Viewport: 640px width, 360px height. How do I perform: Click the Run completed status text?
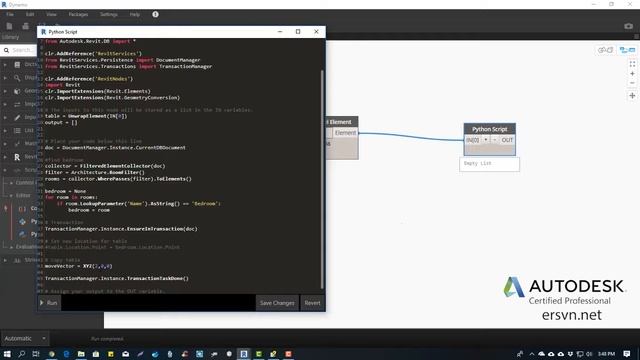pos(107,339)
